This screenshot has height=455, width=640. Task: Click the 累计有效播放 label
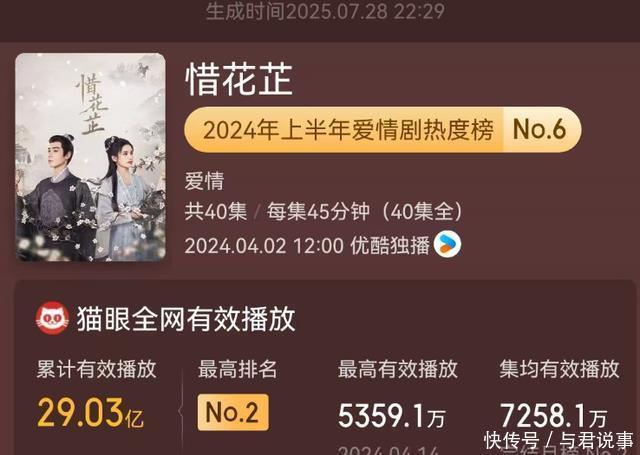[x=96, y=369]
